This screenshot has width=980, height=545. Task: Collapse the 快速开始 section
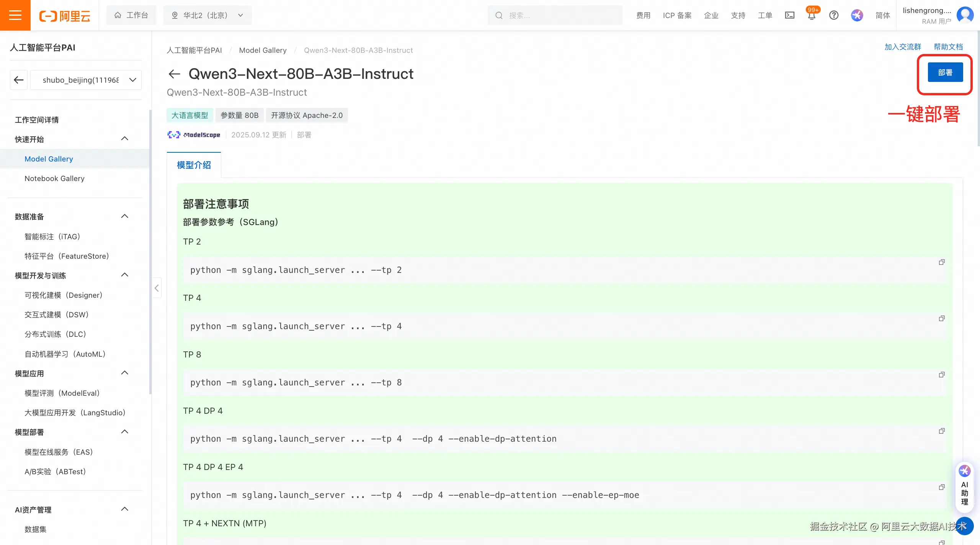tap(125, 139)
